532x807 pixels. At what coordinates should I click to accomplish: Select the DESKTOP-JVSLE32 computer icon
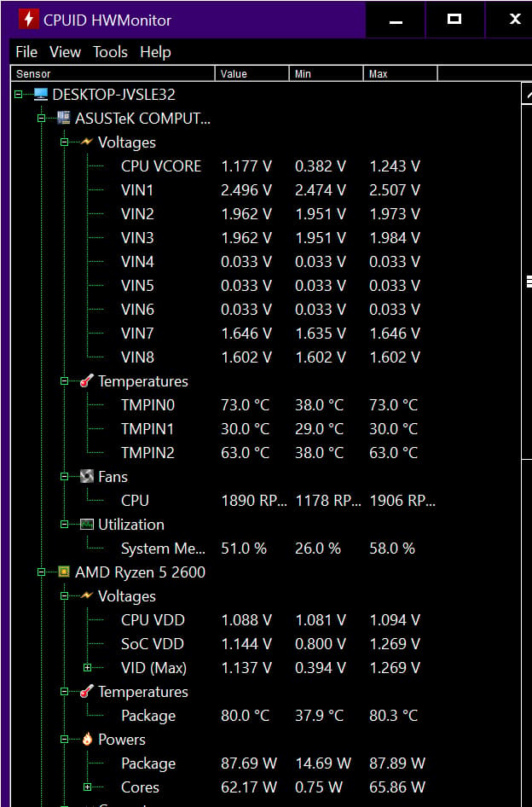tap(40, 94)
